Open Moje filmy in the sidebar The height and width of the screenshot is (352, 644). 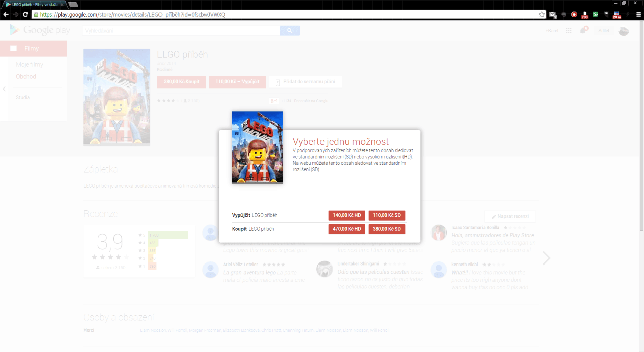[x=30, y=64]
